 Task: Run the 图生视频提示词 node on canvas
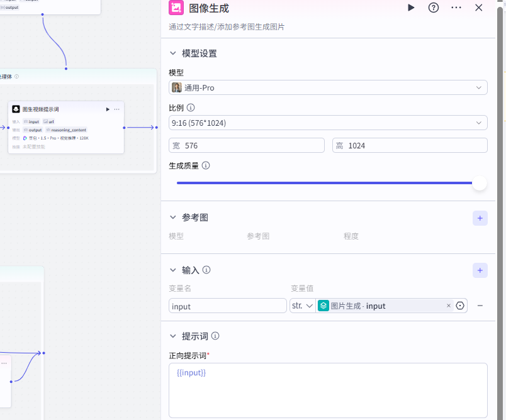pyautogui.click(x=108, y=109)
